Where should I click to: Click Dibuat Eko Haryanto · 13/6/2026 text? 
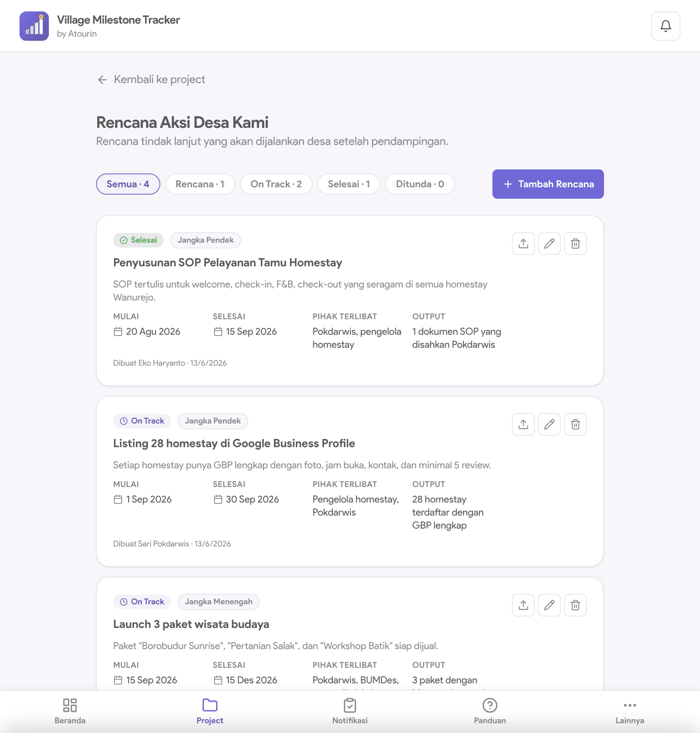[x=170, y=363]
